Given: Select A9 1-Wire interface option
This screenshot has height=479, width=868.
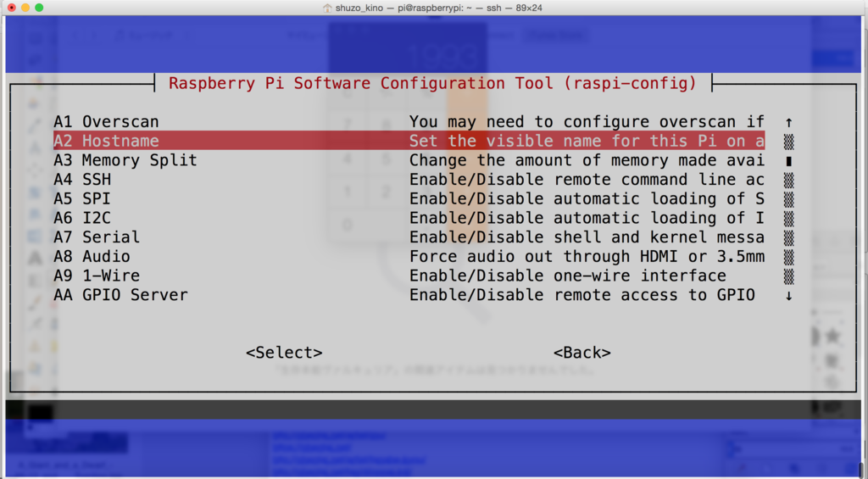Looking at the screenshot, I should [x=409, y=276].
